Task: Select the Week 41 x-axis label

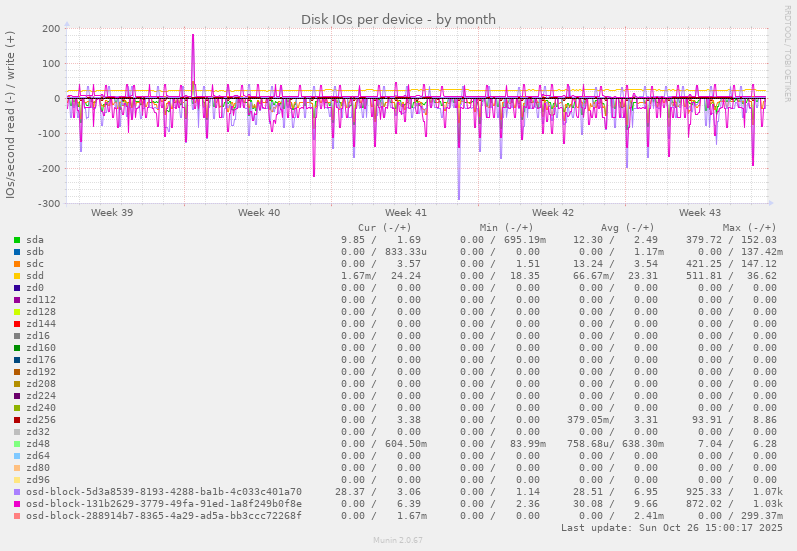Action: 406,213
